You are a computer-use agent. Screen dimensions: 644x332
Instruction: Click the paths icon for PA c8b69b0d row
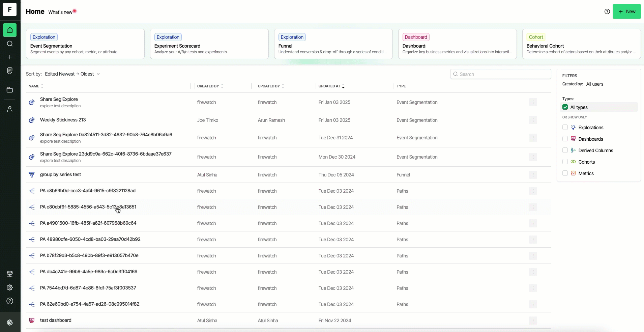click(x=32, y=191)
